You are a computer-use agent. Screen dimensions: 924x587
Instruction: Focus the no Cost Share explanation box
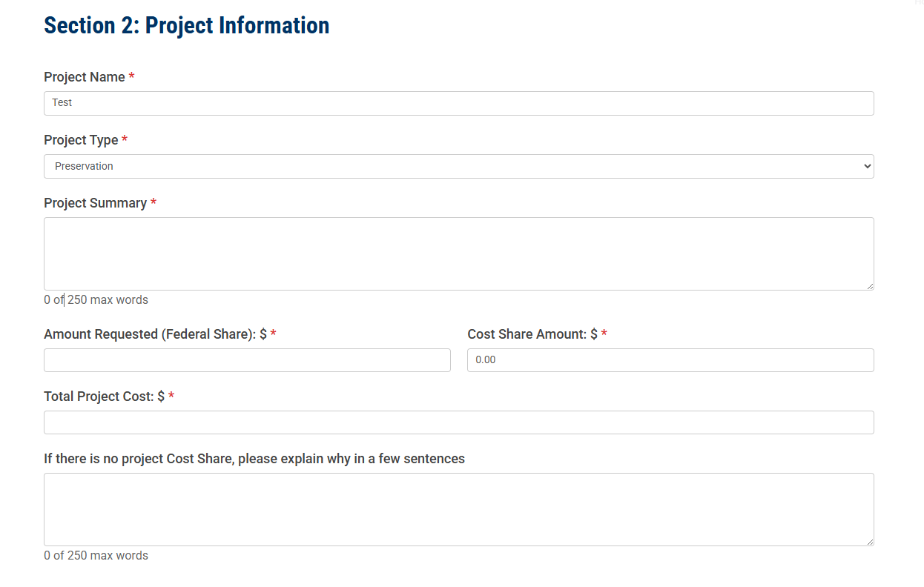(x=458, y=509)
